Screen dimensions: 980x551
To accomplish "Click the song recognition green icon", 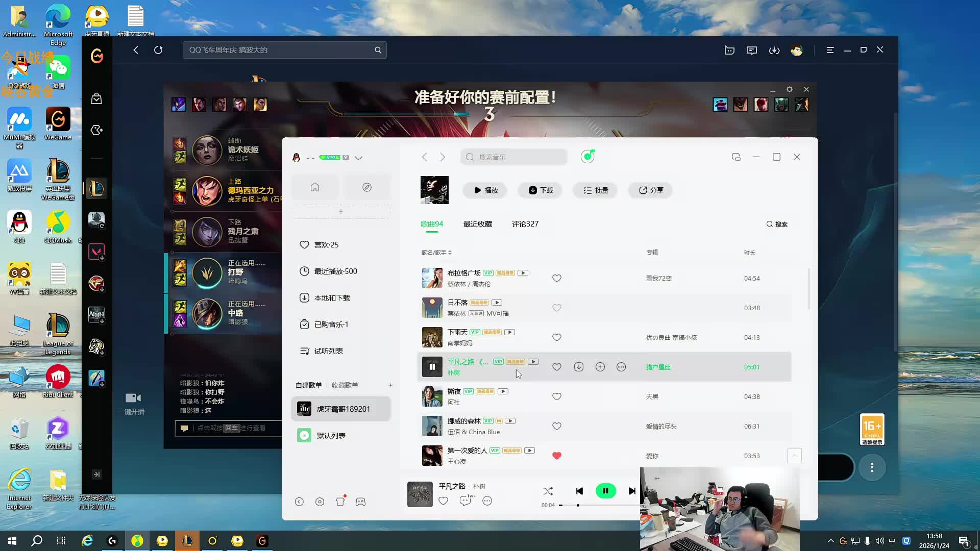I will [x=587, y=157].
